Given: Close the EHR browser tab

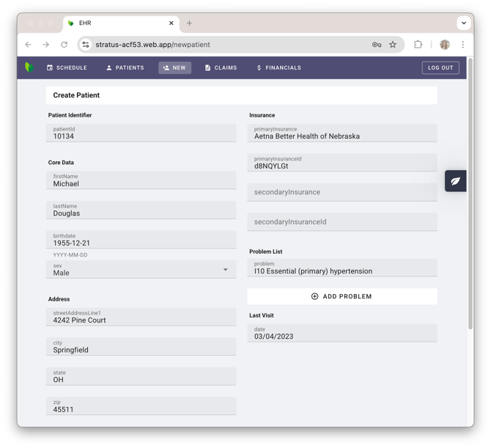Looking at the screenshot, I should (x=171, y=23).
